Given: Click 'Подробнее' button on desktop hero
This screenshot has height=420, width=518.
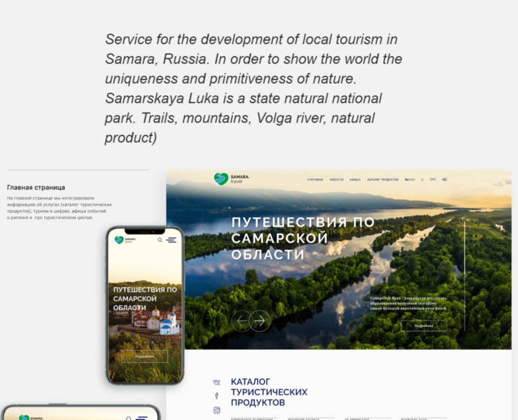Looking at the screenshot, I should point(423,325).
